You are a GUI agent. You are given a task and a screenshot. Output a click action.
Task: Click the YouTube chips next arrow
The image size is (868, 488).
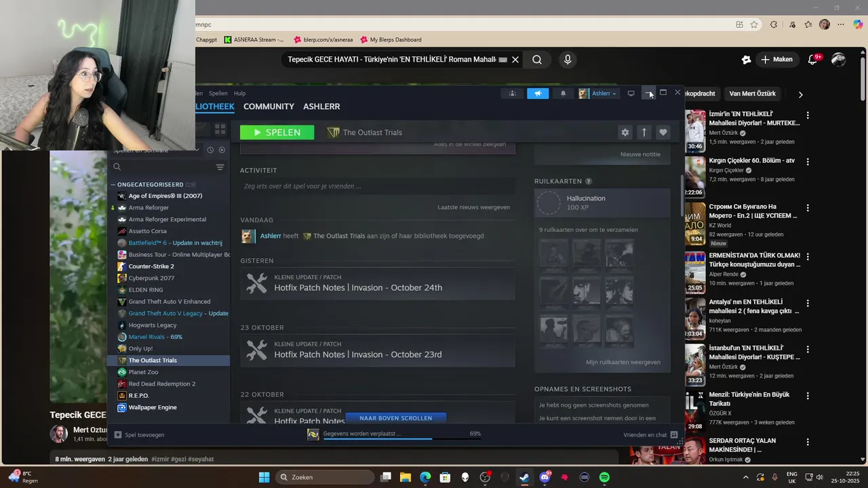pos(800,94)
